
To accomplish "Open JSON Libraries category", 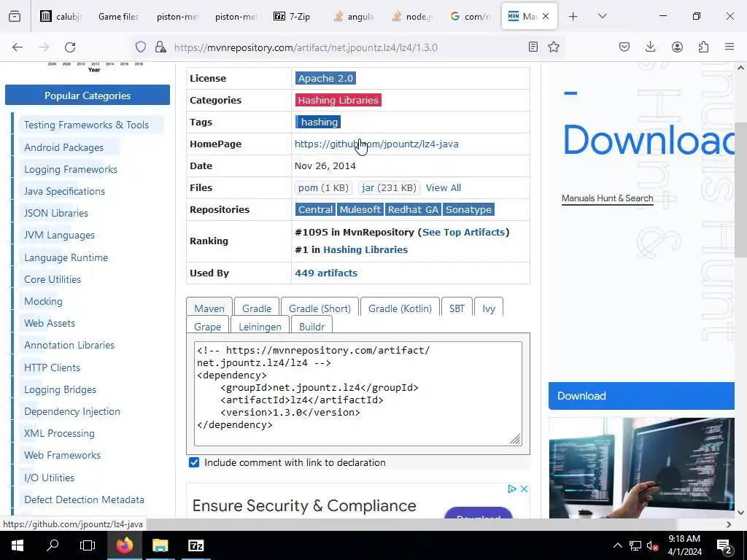I will (56, 213).
